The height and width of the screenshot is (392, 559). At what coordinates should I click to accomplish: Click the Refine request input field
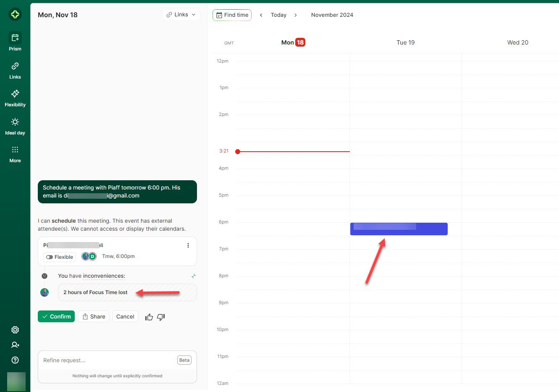point(105,360)
